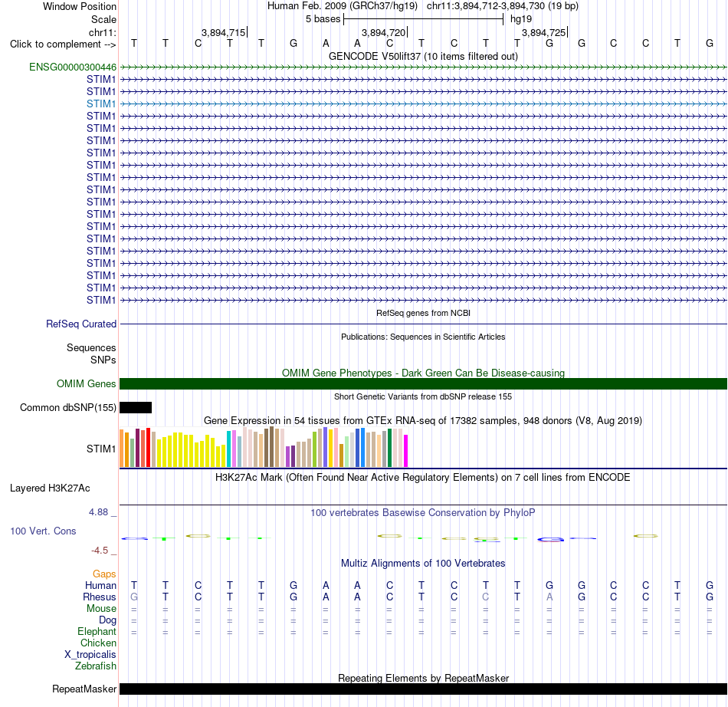Click '100 vertebrates Basewise Conservation by PhyloP'
The height and width of the screenshot is (707, 728).
(x=423, y=513)
